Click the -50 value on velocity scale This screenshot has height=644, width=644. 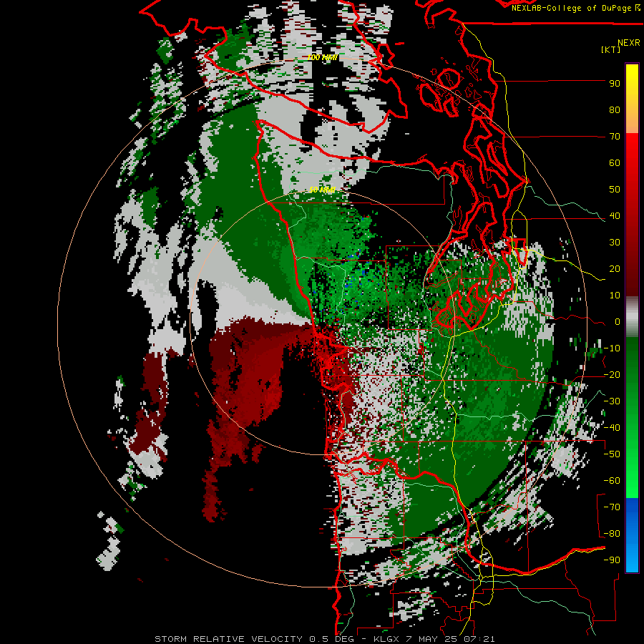tap(612, 454)
